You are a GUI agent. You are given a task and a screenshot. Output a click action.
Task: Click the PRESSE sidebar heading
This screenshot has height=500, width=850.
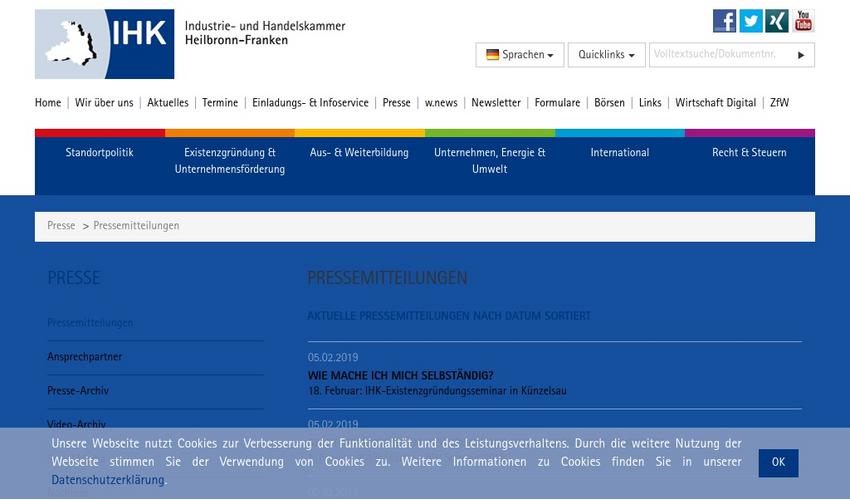tap(73, 278)
